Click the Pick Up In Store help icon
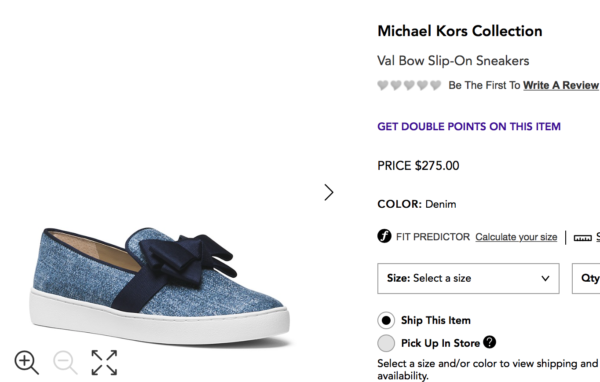Screen dimensions: 600x382 point(489,342)
